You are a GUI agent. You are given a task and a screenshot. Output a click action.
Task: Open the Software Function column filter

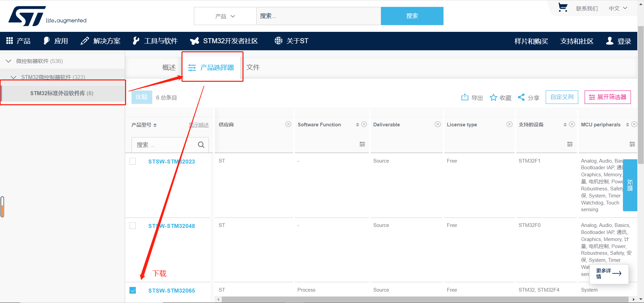[x=362, y=144]
